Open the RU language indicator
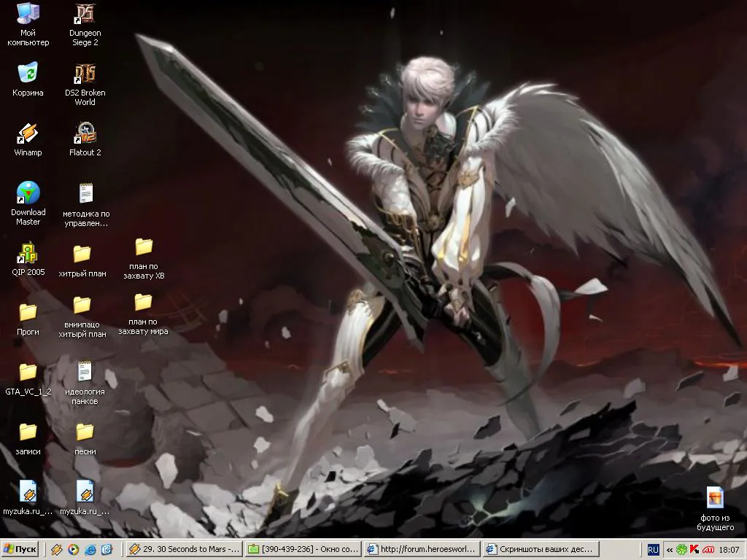This screenshot has width=747, height=560. (x=653, y=550)
